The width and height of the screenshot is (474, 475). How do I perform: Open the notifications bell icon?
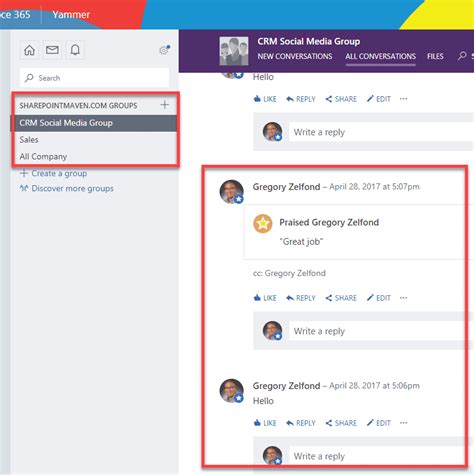(x=75, y=50)
